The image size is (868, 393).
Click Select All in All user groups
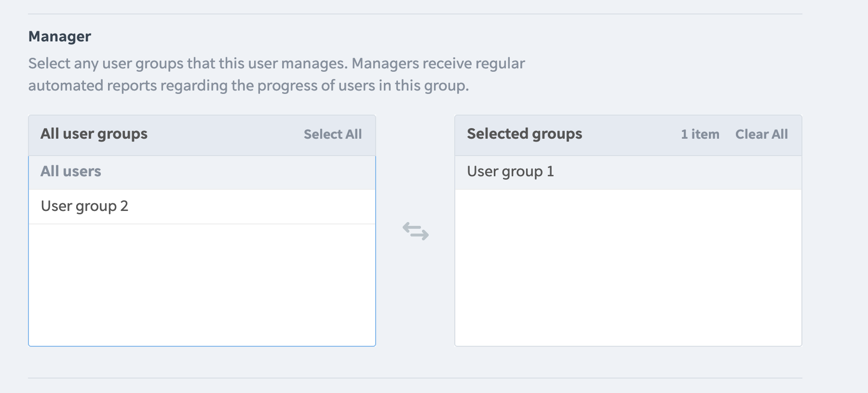(x=333, y=134)
